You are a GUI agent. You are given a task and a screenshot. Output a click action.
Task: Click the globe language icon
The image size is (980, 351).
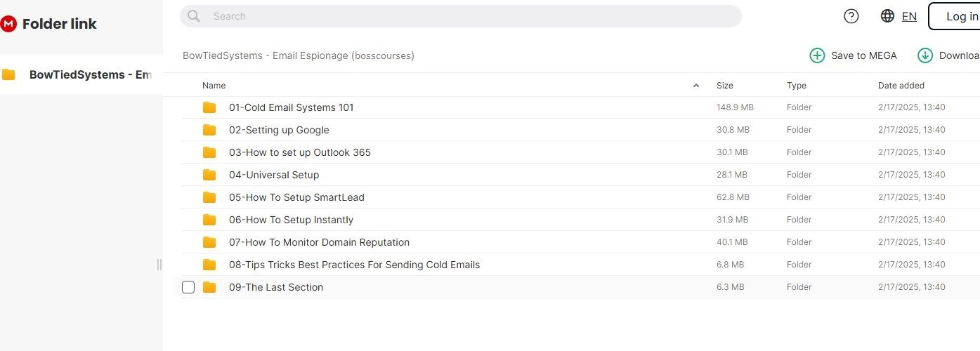[887, 16]
